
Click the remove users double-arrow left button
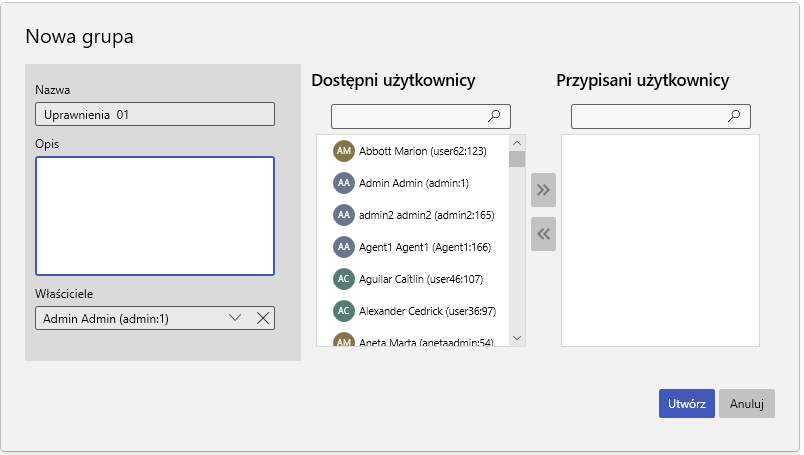click(543, 234)
